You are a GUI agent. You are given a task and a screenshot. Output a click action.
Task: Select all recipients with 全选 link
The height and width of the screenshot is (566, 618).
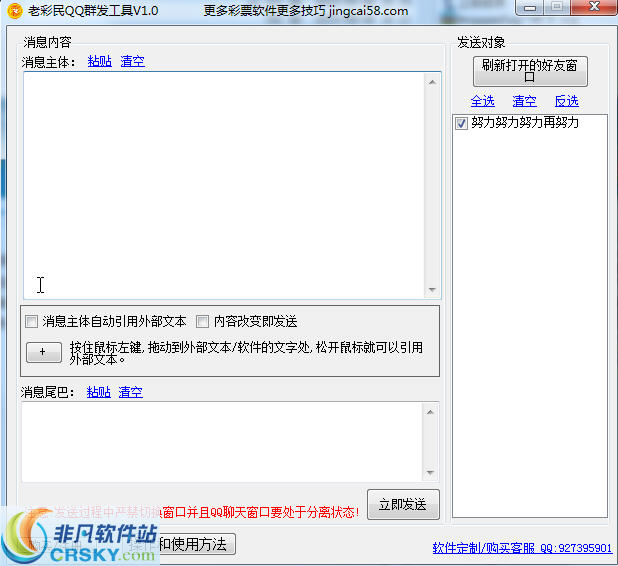482,101
